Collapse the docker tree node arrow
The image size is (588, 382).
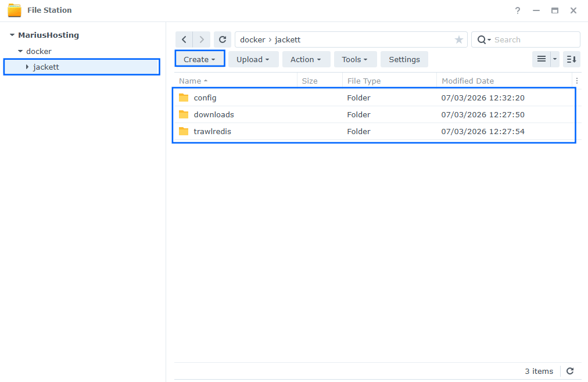pyautogui.click(x=20, y=51)
